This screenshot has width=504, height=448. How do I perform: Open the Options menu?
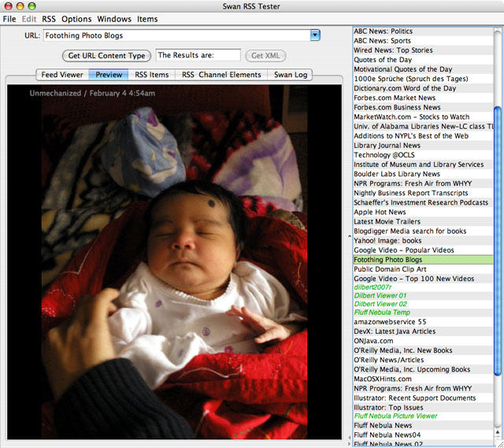(x=76, y=19)
